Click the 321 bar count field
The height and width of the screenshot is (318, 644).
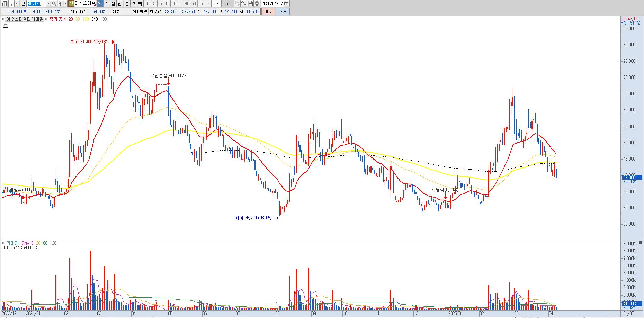tap(217, 3)
